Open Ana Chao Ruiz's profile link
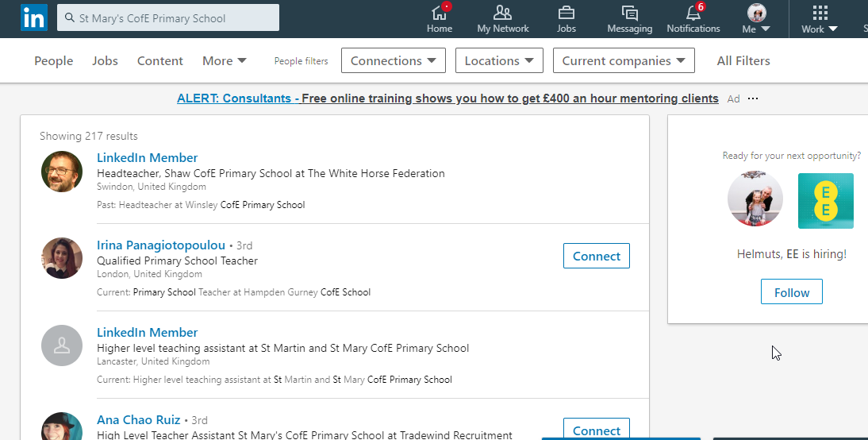 pos(139,419)
